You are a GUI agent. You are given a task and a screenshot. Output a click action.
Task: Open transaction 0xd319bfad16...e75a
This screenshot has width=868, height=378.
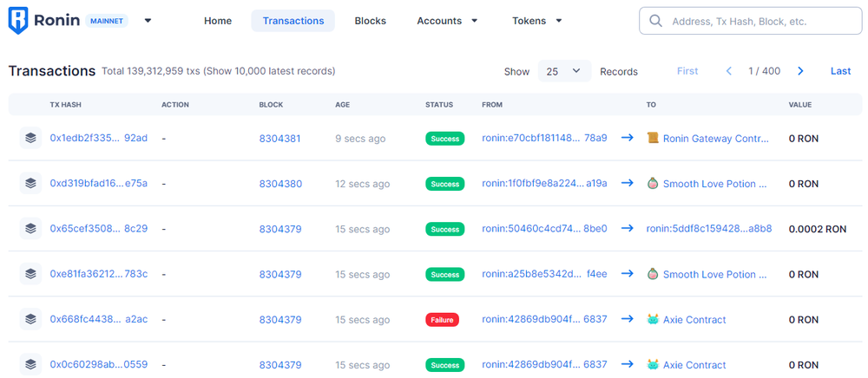click(x=99, y=184)
